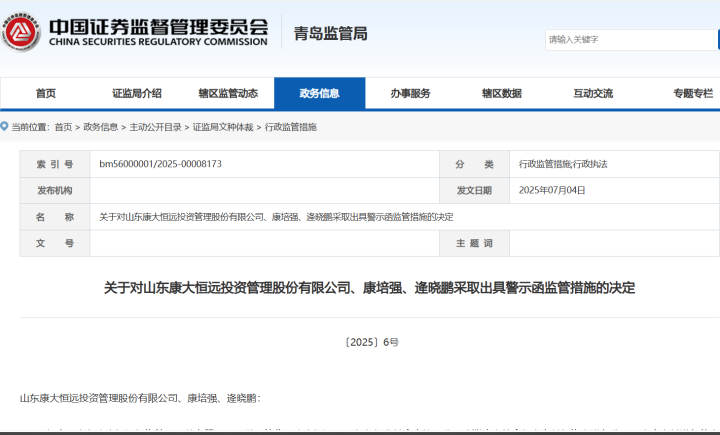Select the 政务信息 navigation tab

tap(319, 93)
